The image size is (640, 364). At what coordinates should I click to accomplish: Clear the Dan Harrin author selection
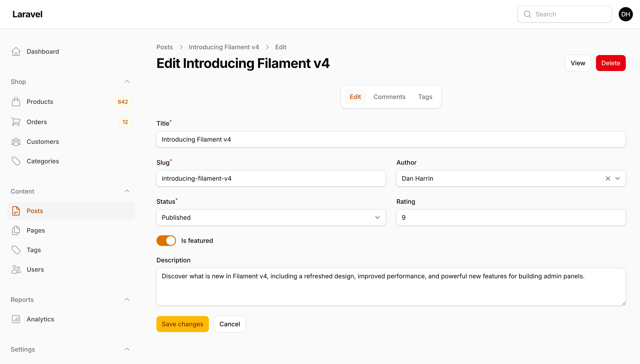[x=608, y=178]
